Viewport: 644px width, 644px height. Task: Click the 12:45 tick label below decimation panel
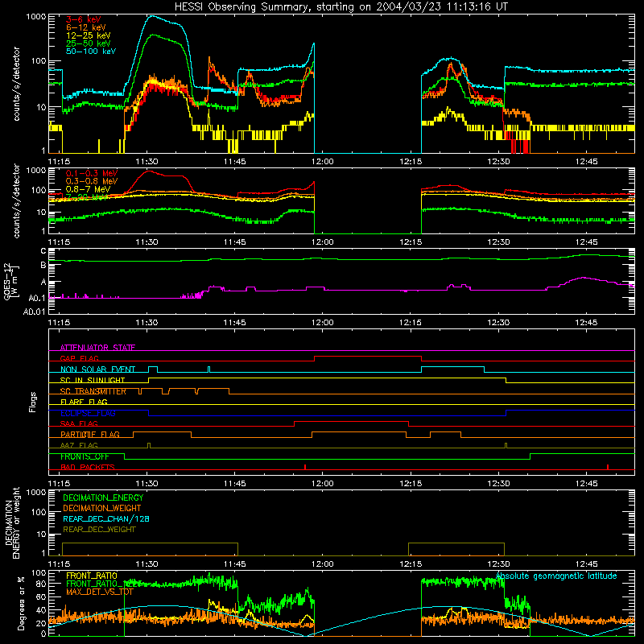click(x=587, y=564)
